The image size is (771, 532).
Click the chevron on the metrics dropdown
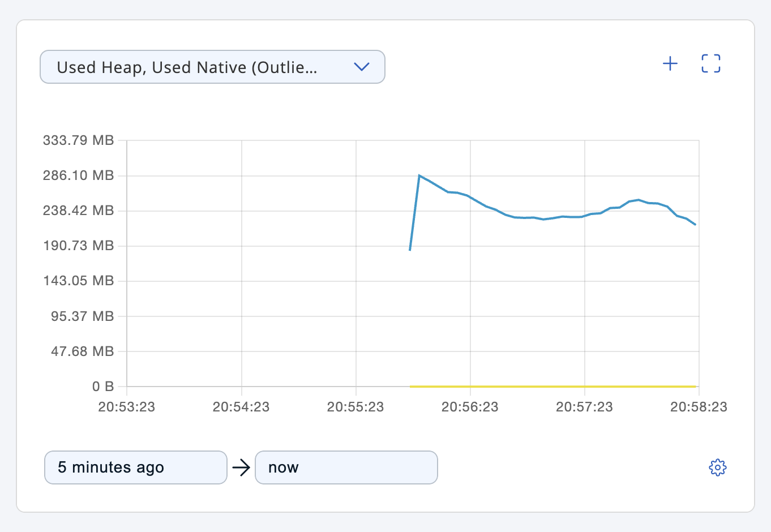[x=361, y=67]
